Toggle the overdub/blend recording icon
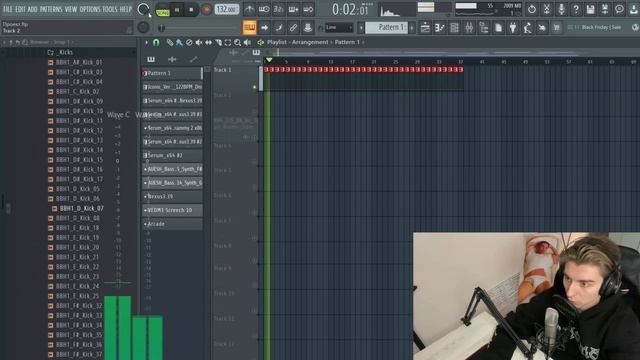This screenshot has width=640, height=360. point(293,9)
